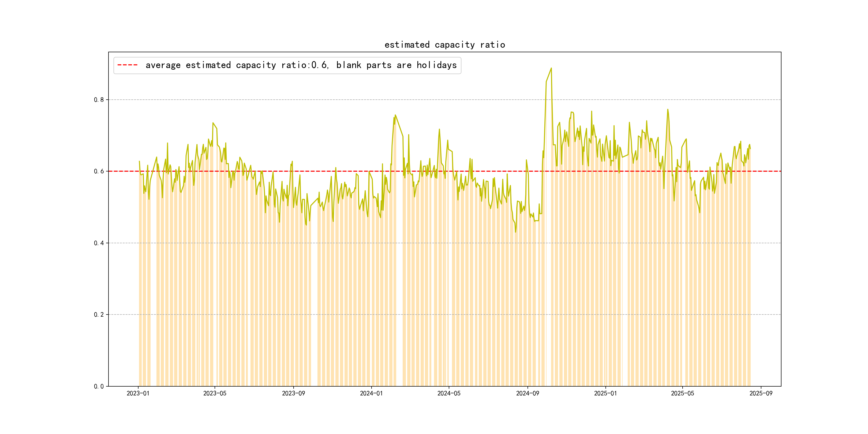Click the 2024-01 x-axis label
The width and height of the screenshot is (868, 434).
[x=371, y=394]
